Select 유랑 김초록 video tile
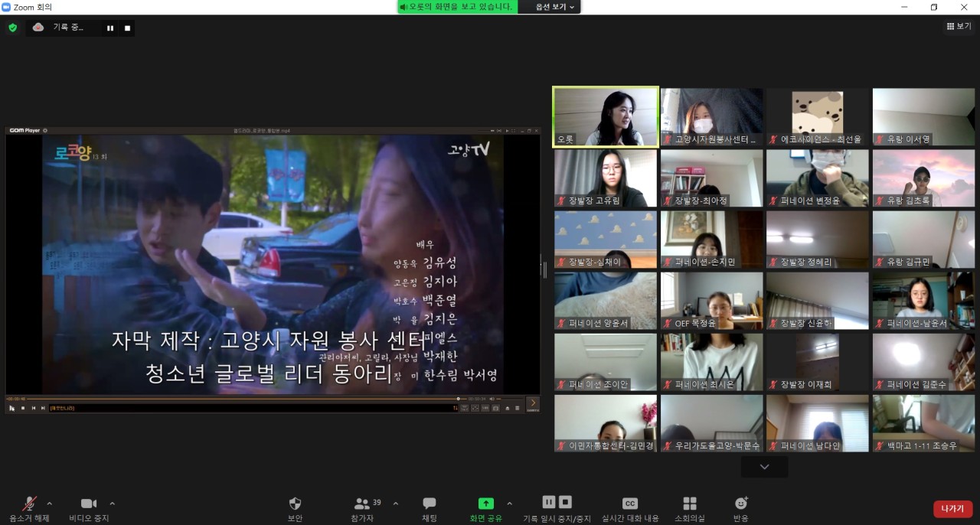The width and height of the screenshot is (980, 525). click(x=924, y=178)
